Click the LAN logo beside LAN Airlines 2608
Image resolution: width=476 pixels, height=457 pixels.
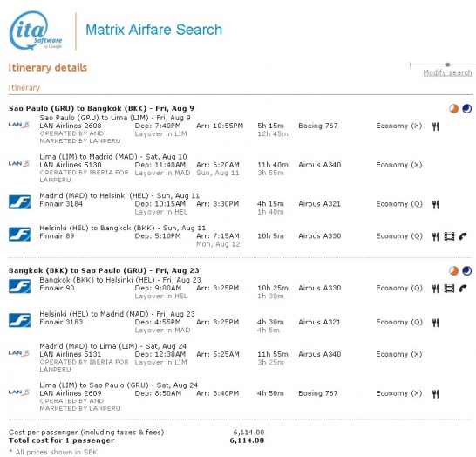[19, 125]
